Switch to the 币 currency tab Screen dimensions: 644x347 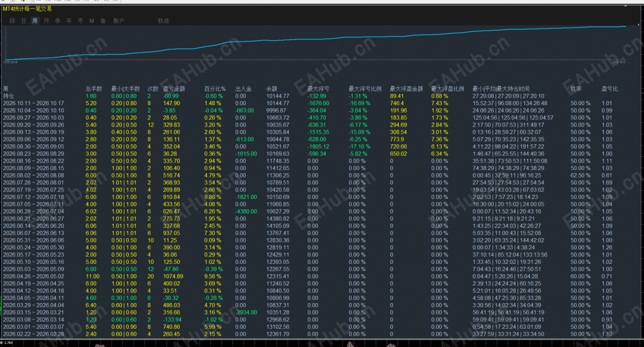(x=80, y=21)
